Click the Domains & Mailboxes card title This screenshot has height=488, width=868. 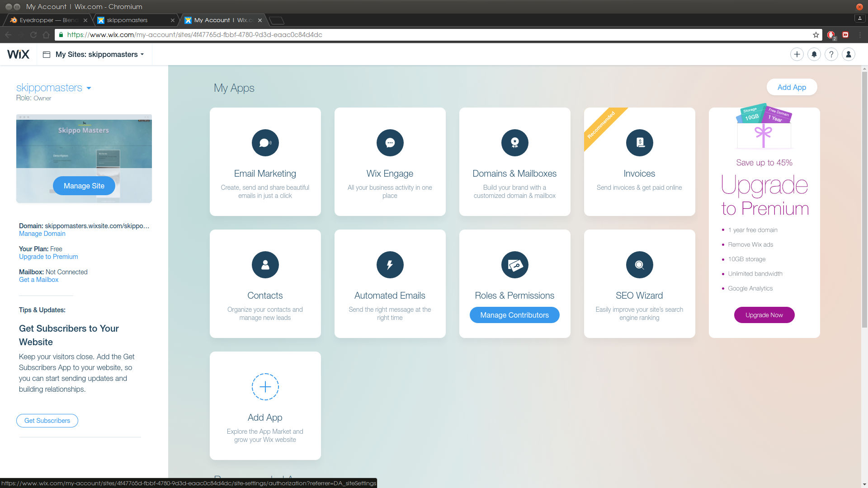click(x=514, y=174)
